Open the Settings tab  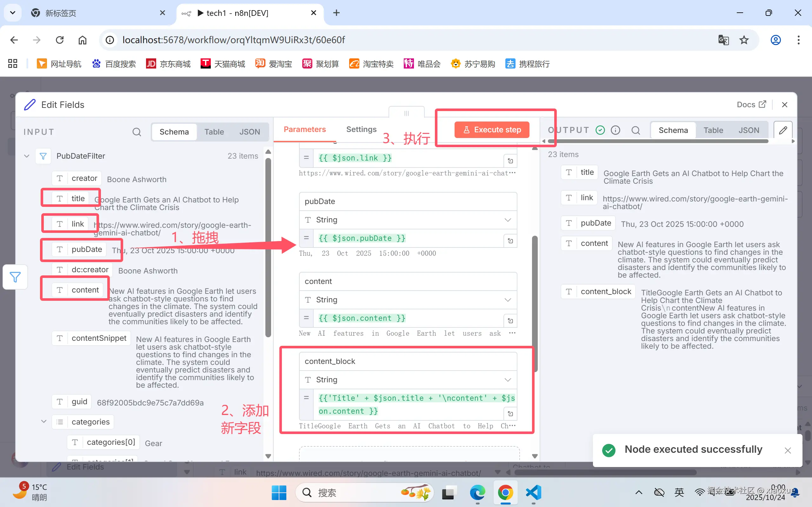(361, 129)
